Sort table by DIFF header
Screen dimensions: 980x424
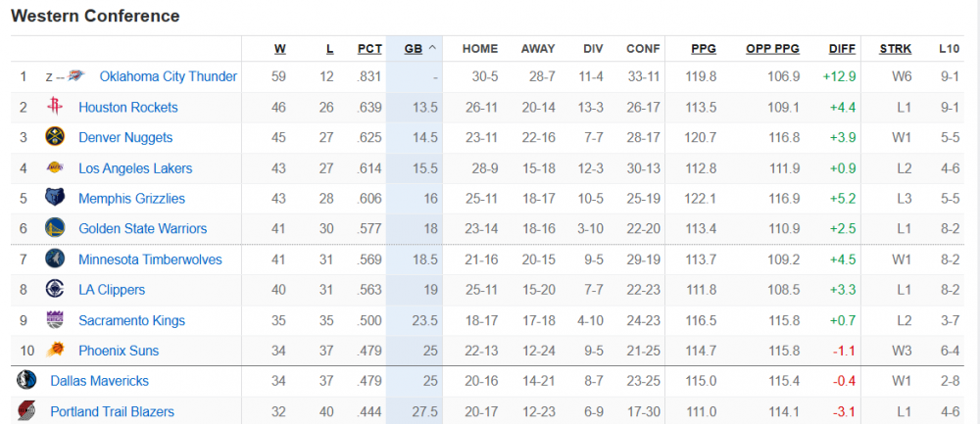[x=841, y=48]
